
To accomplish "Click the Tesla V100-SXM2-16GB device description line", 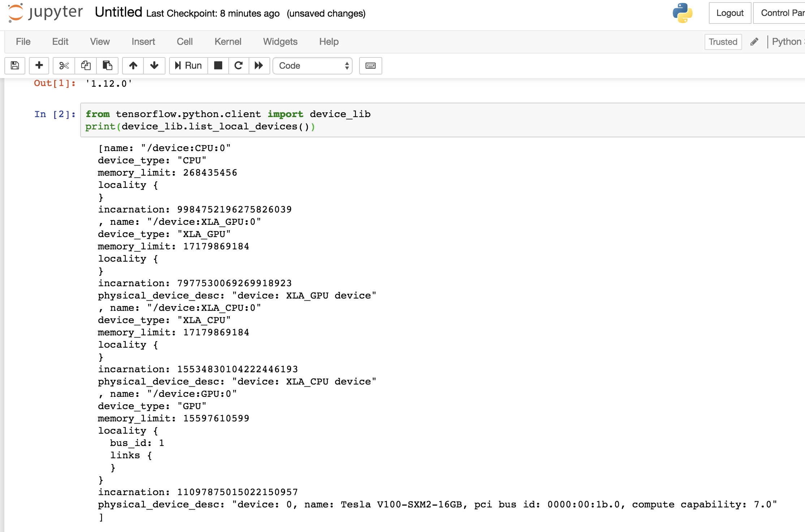I will [437, 505].
